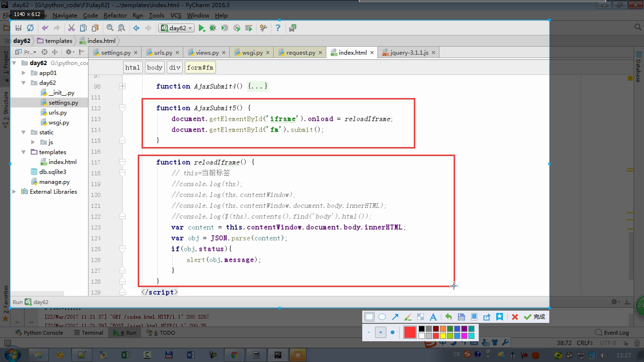The image size is (644, 362).
Task: Click the Copy icon in toolbar
Action: pyautogui.click(x=83, y=28)
